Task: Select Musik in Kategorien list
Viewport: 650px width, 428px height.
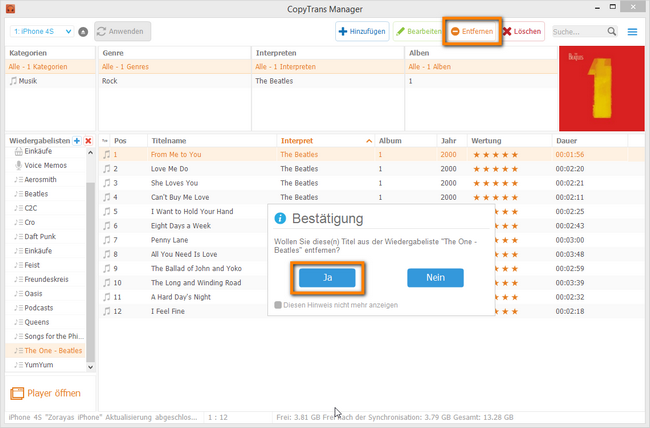Action: (x=28, y=81)
